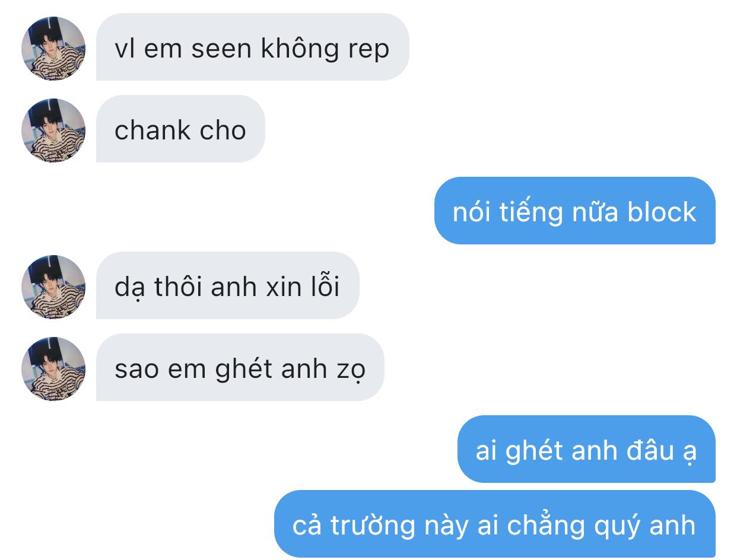Click profile picture beside "chank cho" message

(53, 130)
